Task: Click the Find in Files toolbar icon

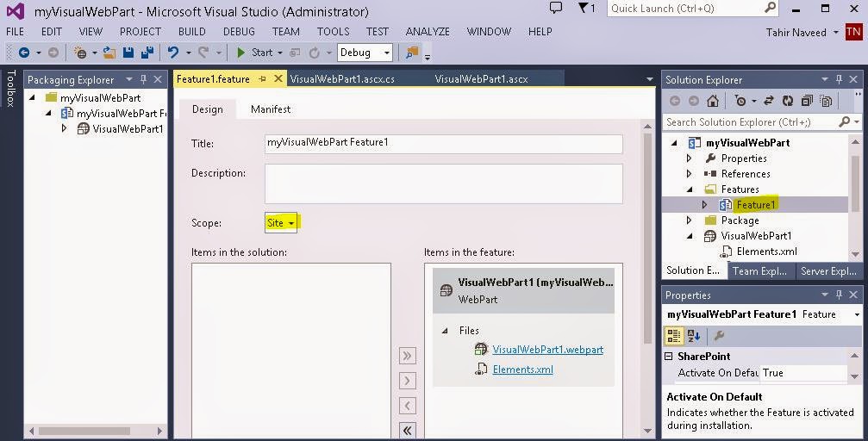Action: click(412, 53)
